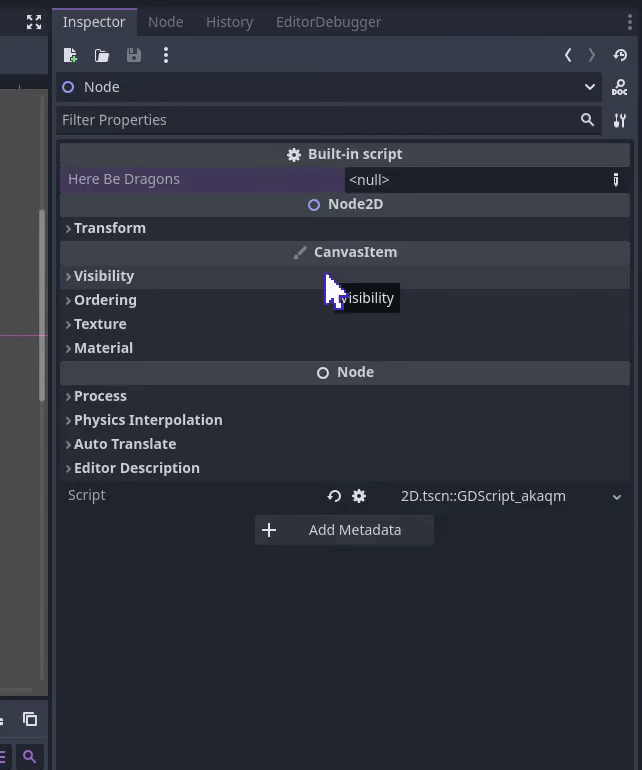The image size is (642, 770).
Task: Open the property tools settings icon
Action: pyautogui.click(x=620, y=120)
